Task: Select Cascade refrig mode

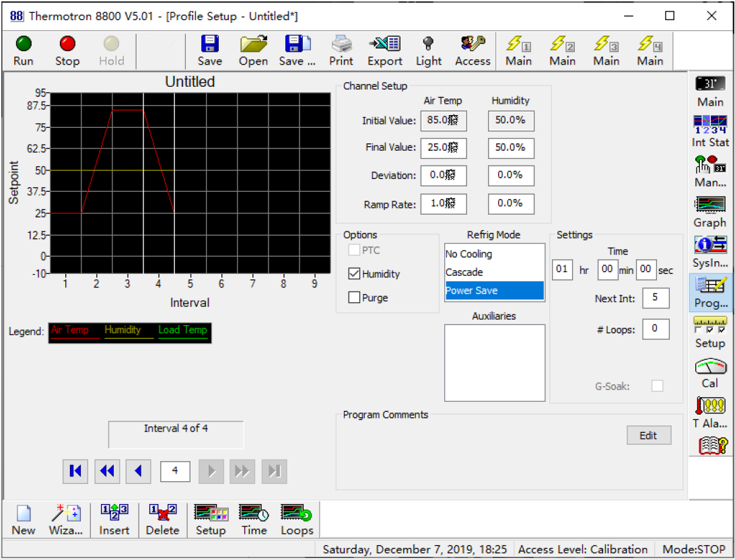Action: [x=495, y=273]
